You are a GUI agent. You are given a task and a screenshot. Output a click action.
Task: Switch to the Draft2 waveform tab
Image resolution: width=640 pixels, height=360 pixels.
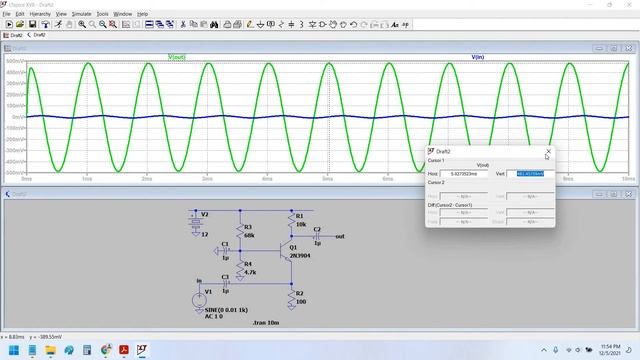click(x=13, y=35)
